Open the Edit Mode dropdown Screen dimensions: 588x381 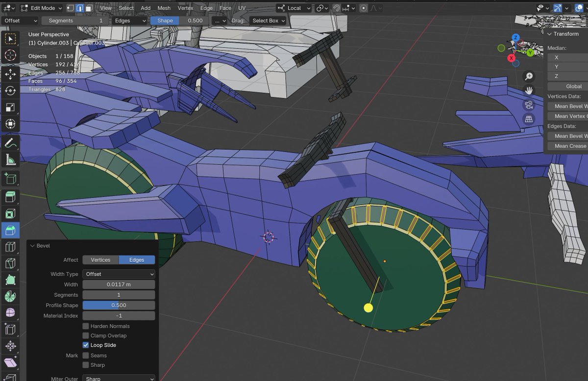42,8
